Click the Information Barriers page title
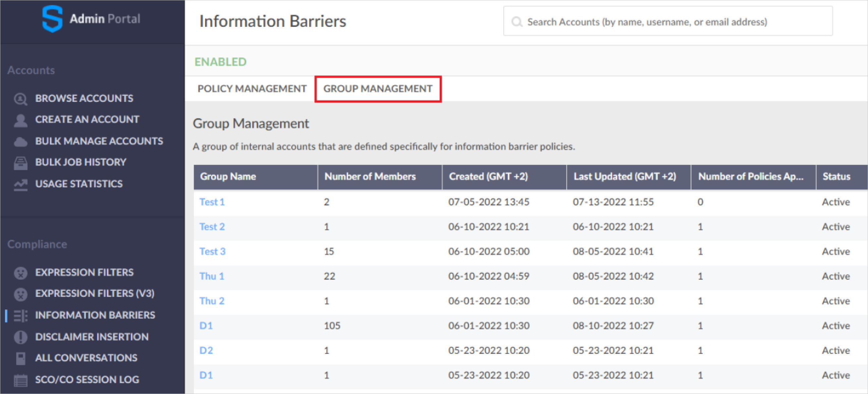This screenshot has height=394, width=868. click(273, 21)
